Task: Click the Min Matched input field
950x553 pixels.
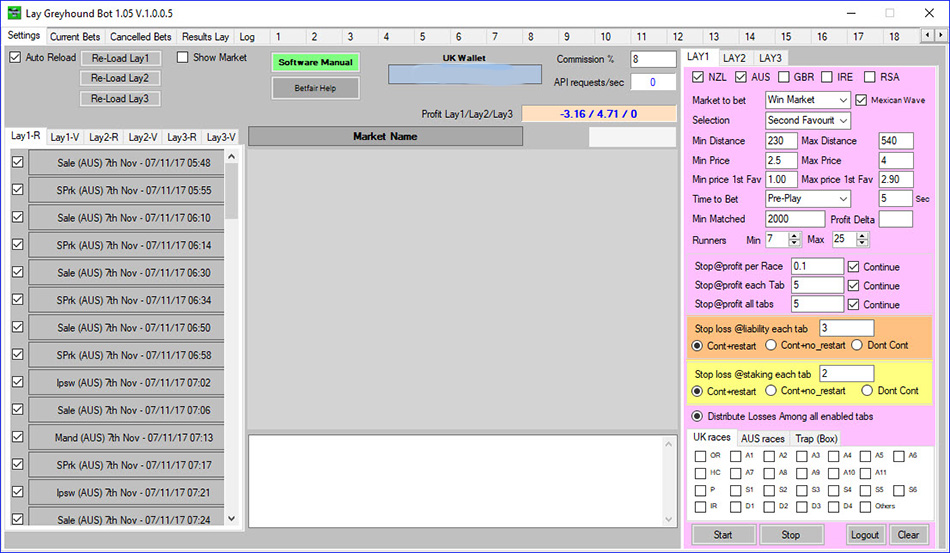Action: 795,219
